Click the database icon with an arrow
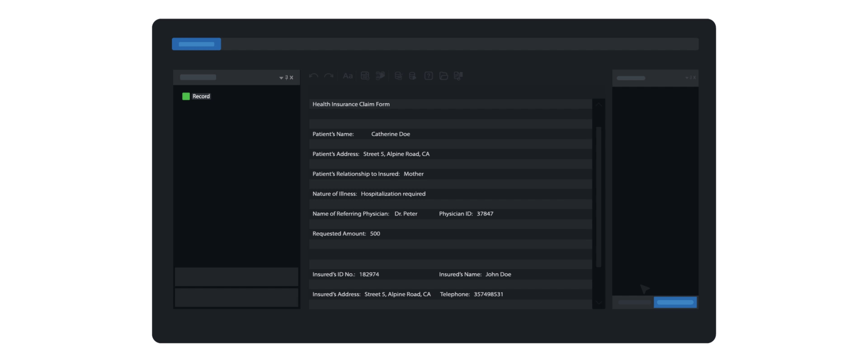Screen dimensions: 868x362 (x=412, y=76)
